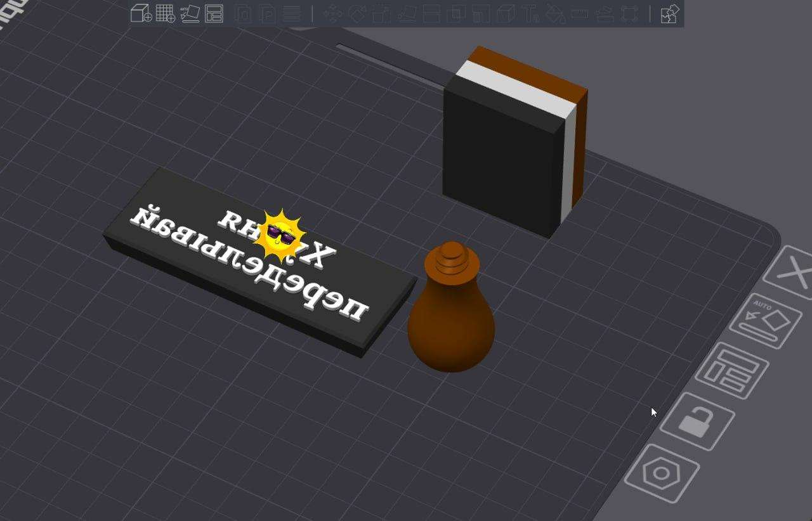This screenshot has height=521, width=812.
Task: Toggle the plate lock icon
Action: point(697,421)
